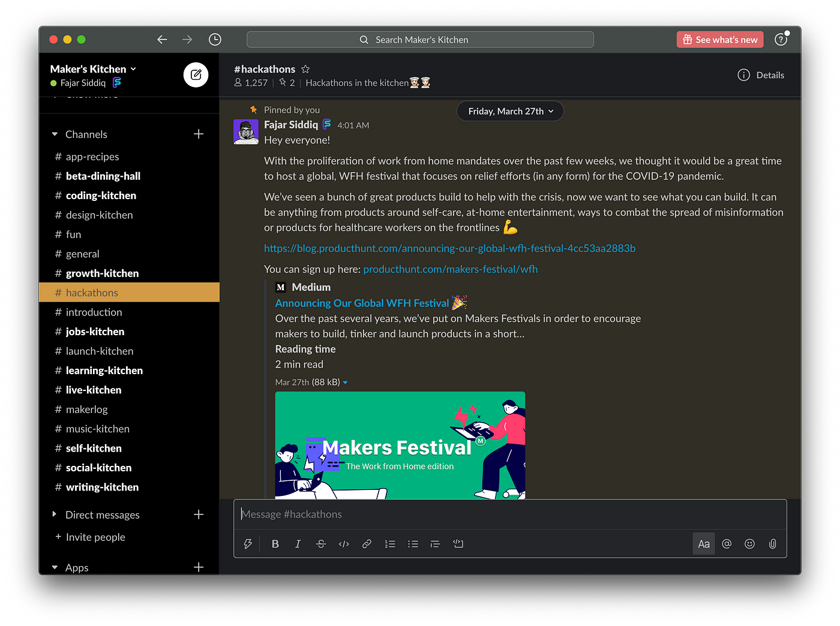Open Fajar Siddiq's profile from message author name
Viewport: 840px width, 626px height.
pyautogui.click(x=291, y=125)
